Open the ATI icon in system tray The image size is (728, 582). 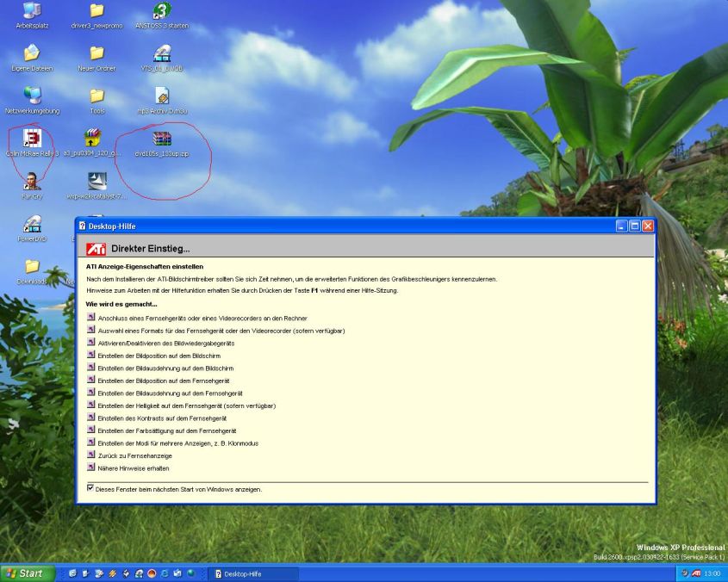pyautogui.click(x=696, y=573)
